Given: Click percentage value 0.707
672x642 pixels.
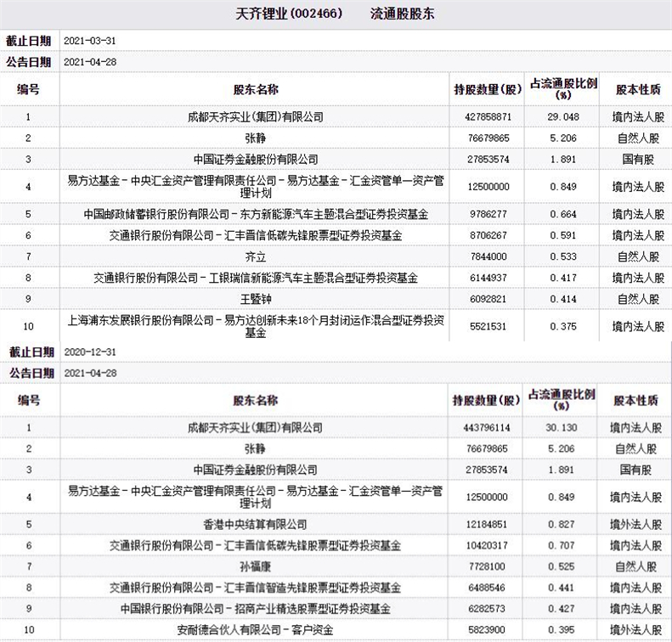Looking at the screenshot, I should [x=562, y=546].
